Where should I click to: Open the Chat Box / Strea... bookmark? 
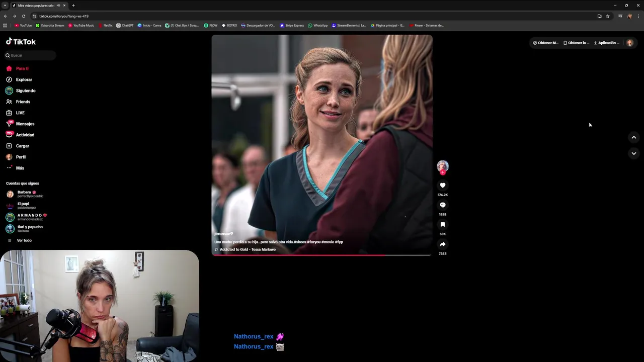click(182, 26)
